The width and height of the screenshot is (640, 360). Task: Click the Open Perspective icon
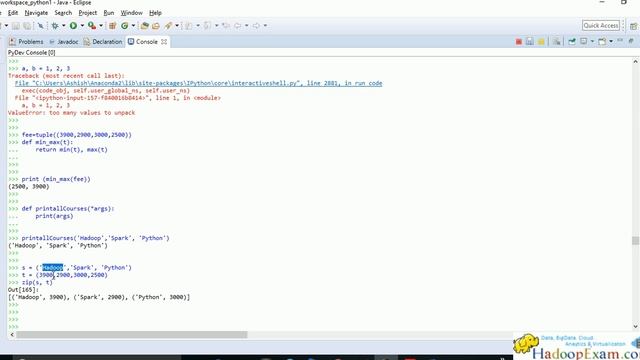[634, 27]
